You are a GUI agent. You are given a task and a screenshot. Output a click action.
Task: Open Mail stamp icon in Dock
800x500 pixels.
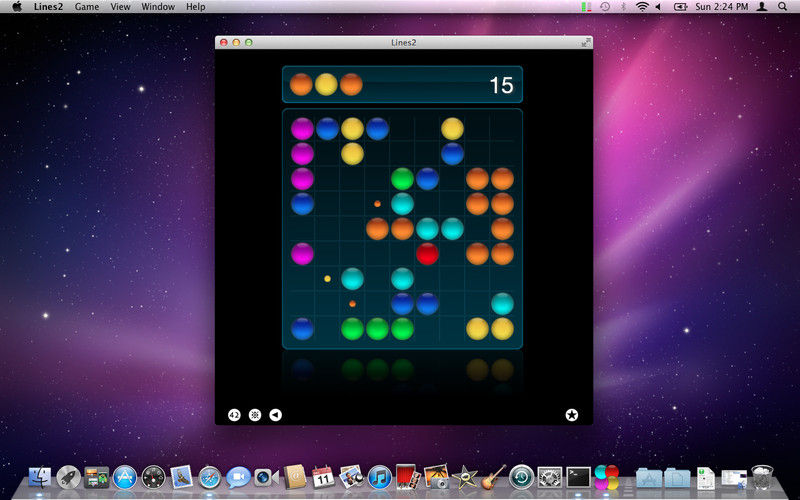pyautogui.click(x=181, y=478)
